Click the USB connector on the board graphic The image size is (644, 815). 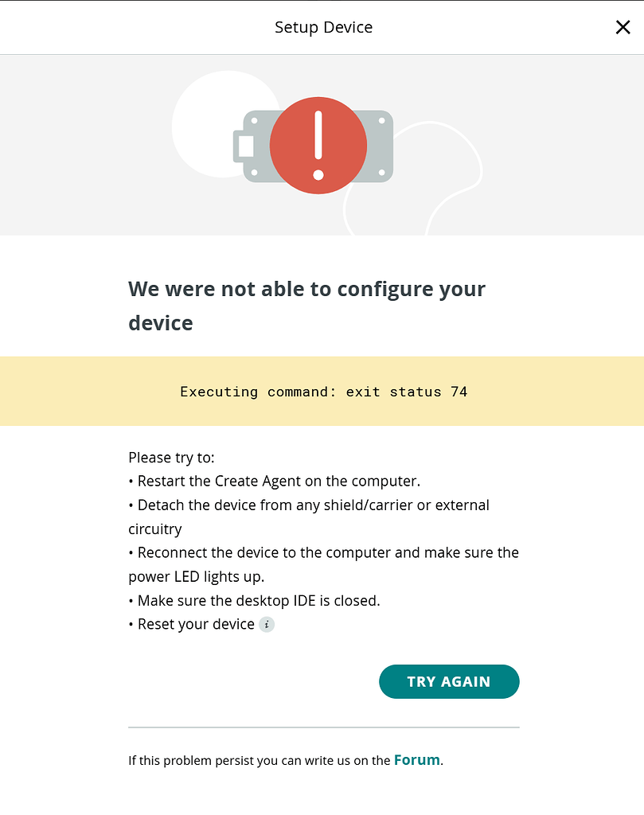244,146
